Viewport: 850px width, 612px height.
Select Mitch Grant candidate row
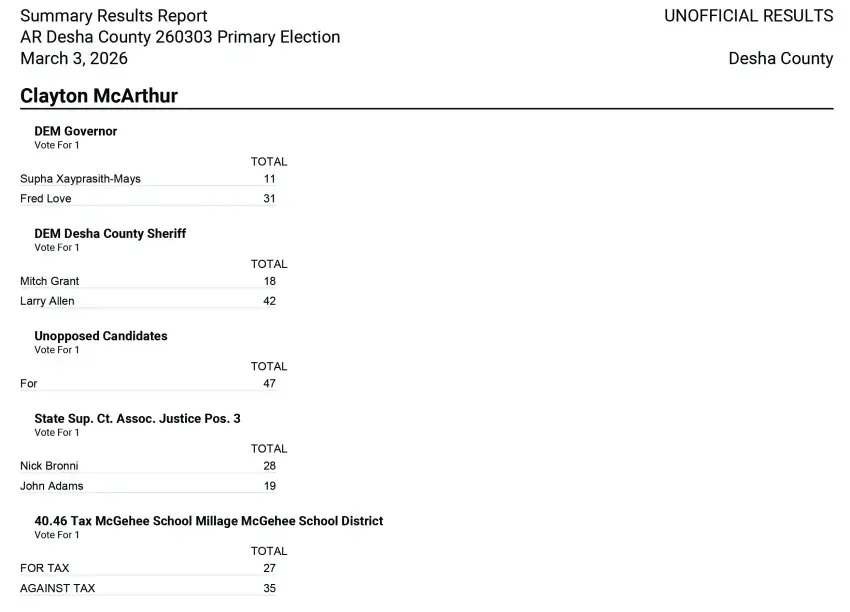coord(50,281)
